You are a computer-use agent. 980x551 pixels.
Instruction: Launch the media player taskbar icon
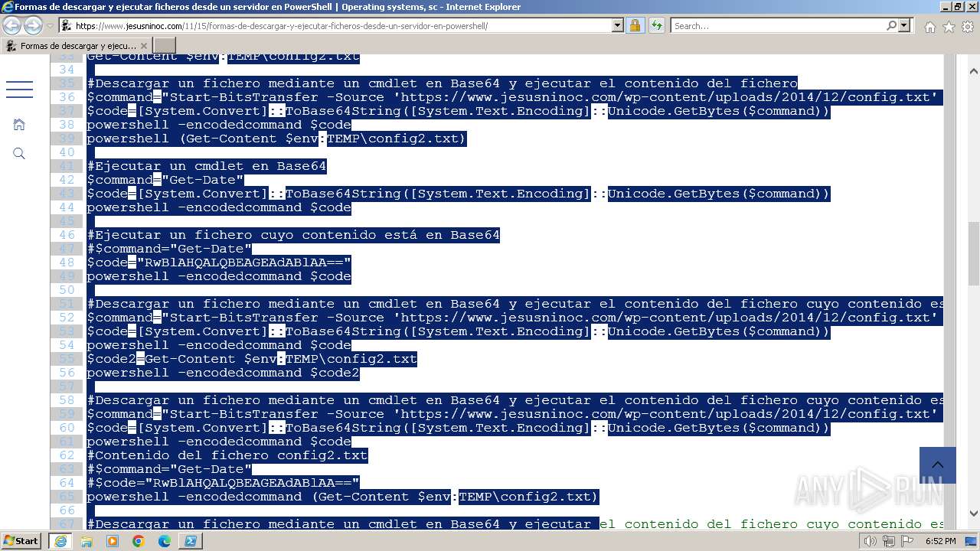113,541
